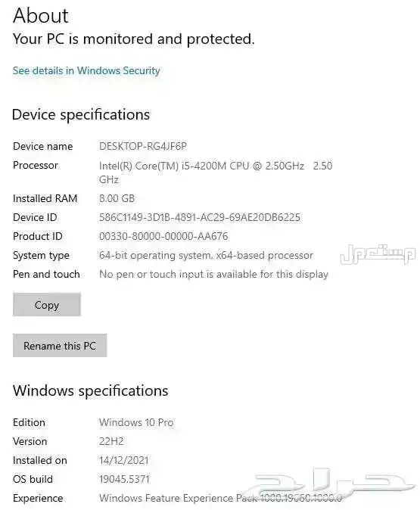Click the OS build value 19045.5371
This screenshot has height=510, width=420.
tap(124, 479)
